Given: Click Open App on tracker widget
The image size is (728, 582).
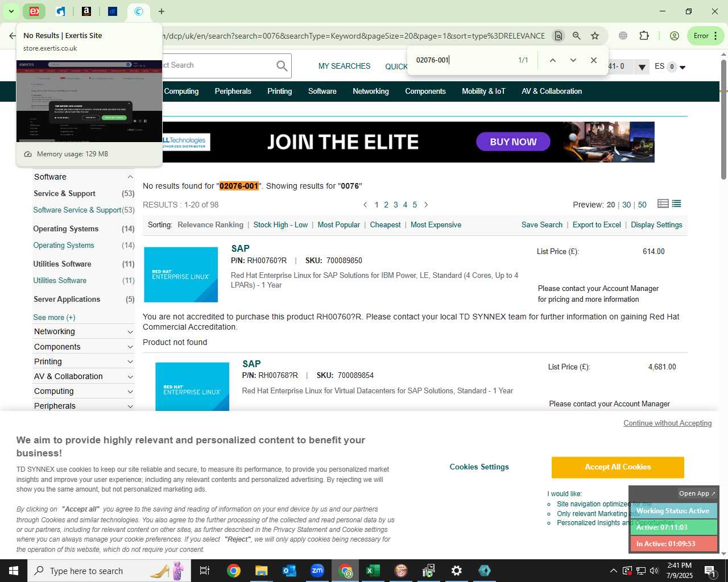Looking at the screenshot, I should 697,493.
